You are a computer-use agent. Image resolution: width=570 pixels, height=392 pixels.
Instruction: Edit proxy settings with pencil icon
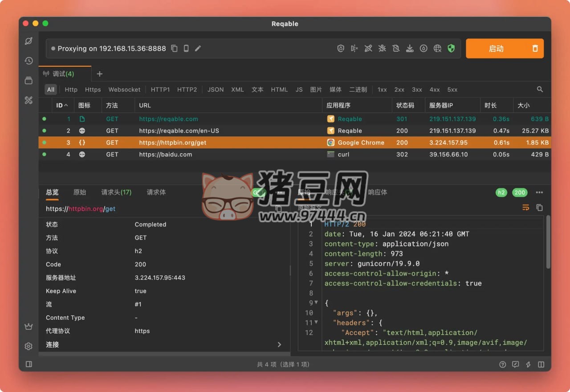[x=198, y=48]
